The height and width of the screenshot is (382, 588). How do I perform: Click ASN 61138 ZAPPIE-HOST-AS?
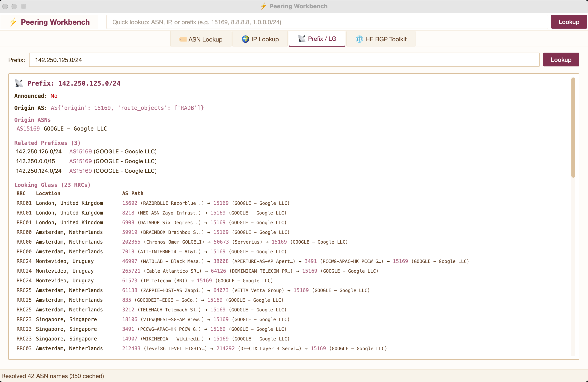click(x=130, y=290)
